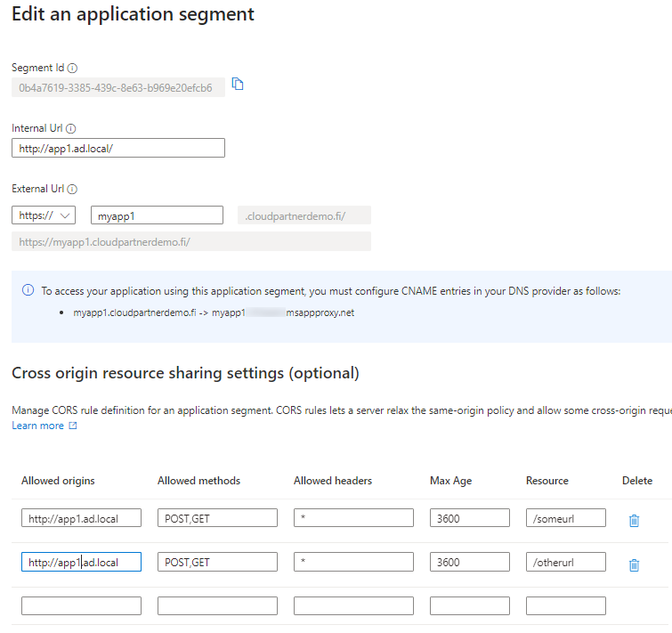Viewport: 672px width, 633px height.
Task: Edit Max Age value in /someurl row
Action: (x=469, y=518)
